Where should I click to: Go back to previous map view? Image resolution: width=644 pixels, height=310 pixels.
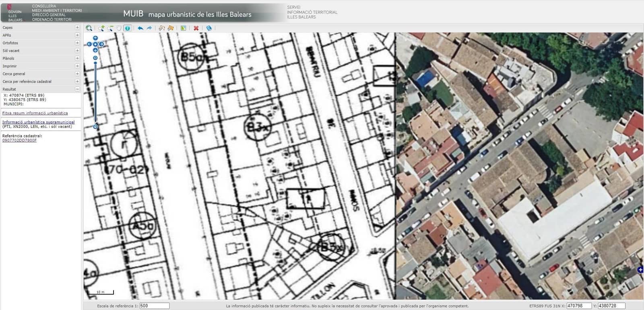click(x=140, y=28)
